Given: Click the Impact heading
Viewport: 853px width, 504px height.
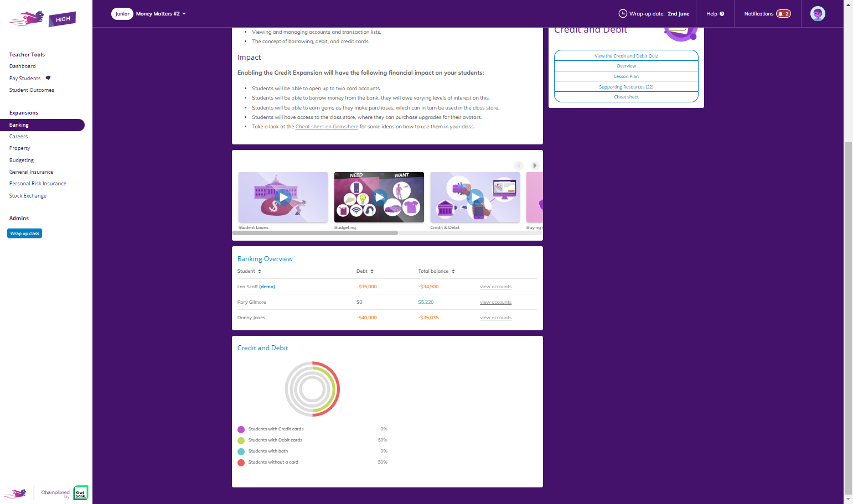Looking at the screenshot, I should (x=249, y=57).
